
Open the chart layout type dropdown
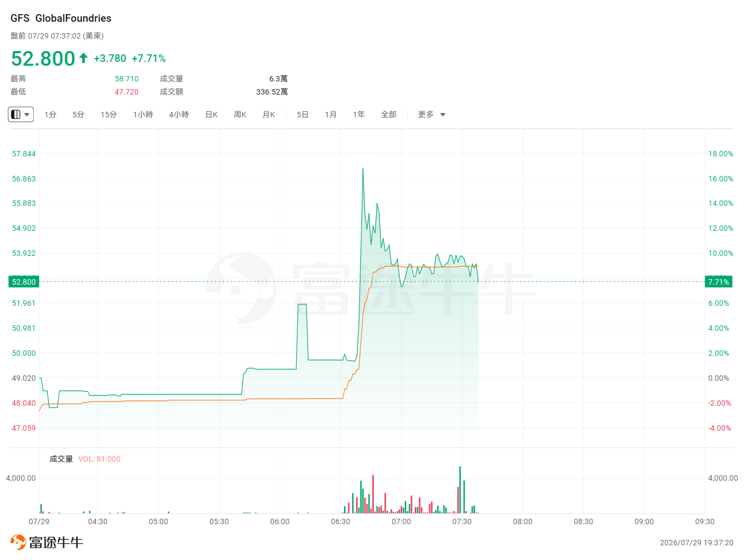click(x=21, y=115)
